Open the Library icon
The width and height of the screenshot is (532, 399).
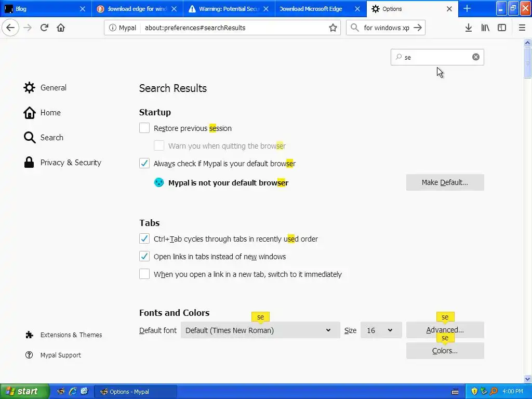(x=485, y=28)
